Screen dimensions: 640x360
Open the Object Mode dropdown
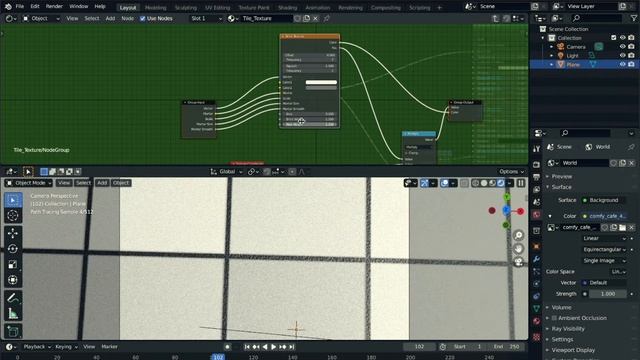pos(29,183)
